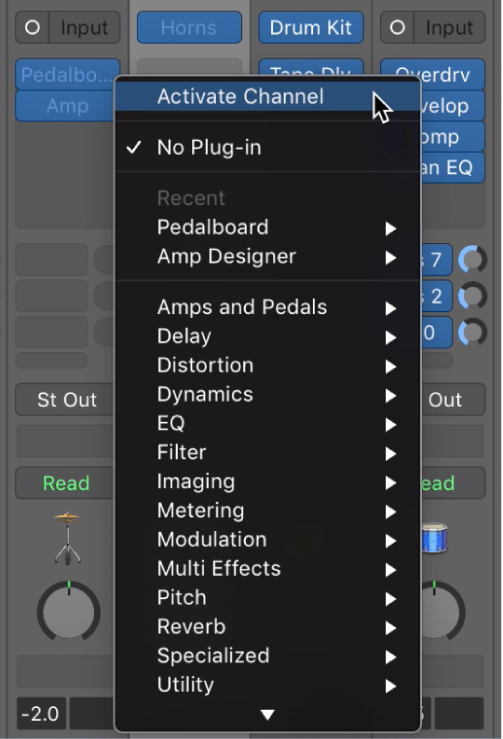Click the input monitoring circle on the left Input slot
Screen dimensions: 503x739
pyautogui.click(x=32, y=27)
